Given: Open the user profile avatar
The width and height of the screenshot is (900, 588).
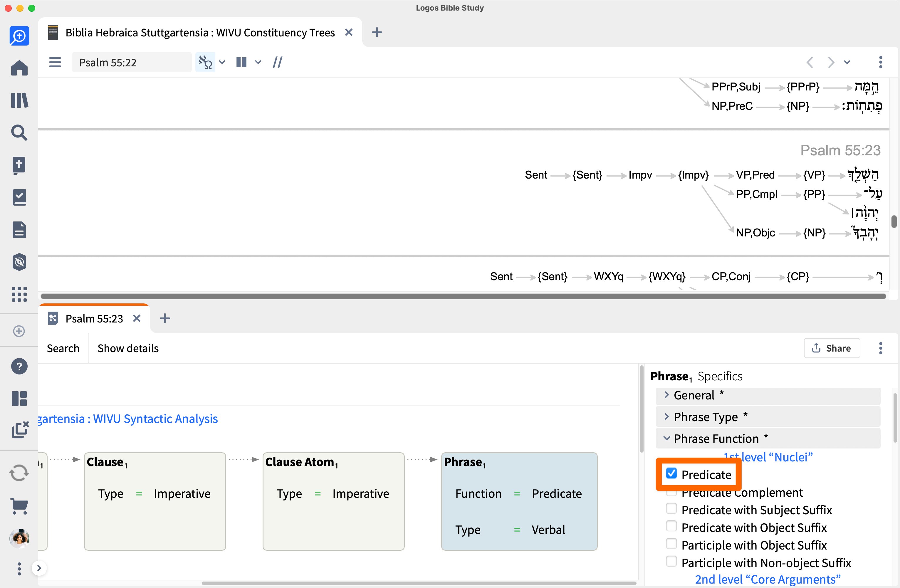Looking at the screenshot, I should click(19, 538).
